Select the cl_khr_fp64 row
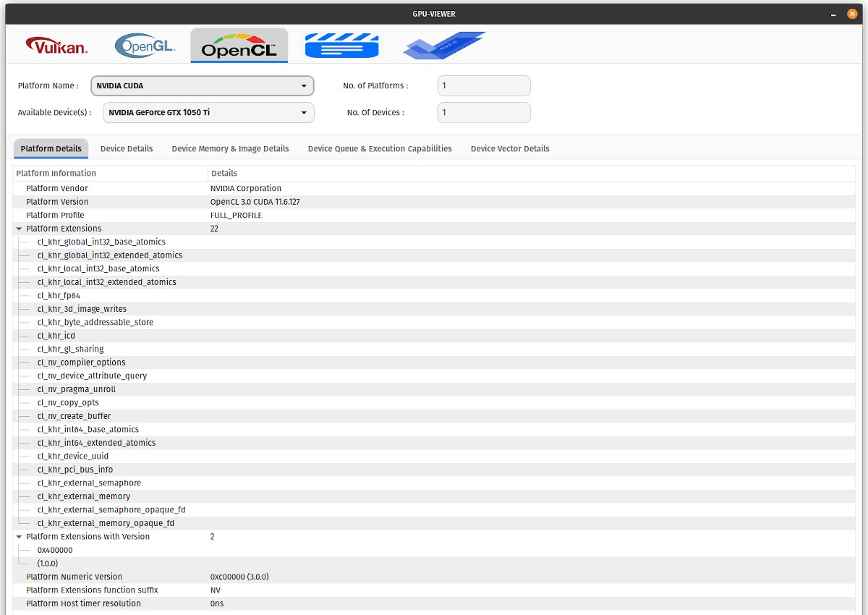The width and height of the screenshot is (868, 615). (434, 295)
